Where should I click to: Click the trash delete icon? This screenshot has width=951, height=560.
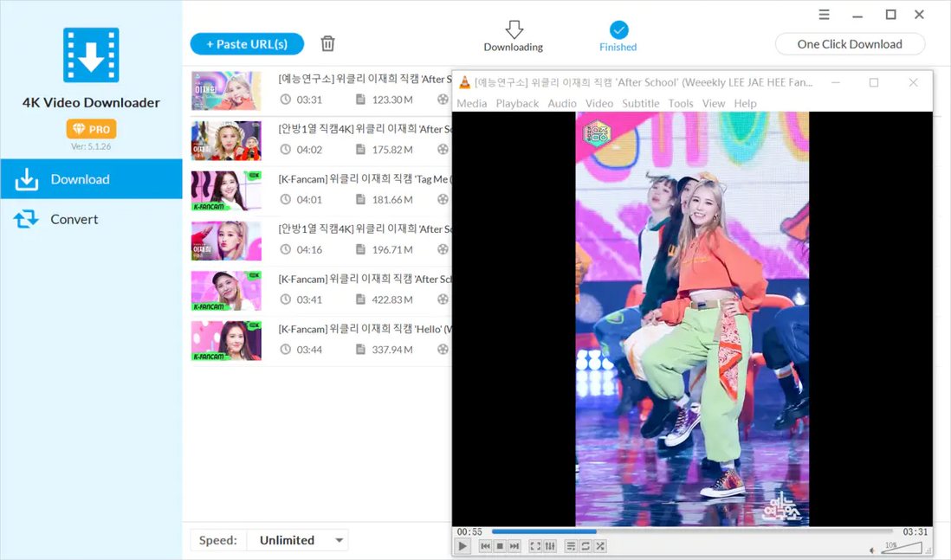pos(327,43)
